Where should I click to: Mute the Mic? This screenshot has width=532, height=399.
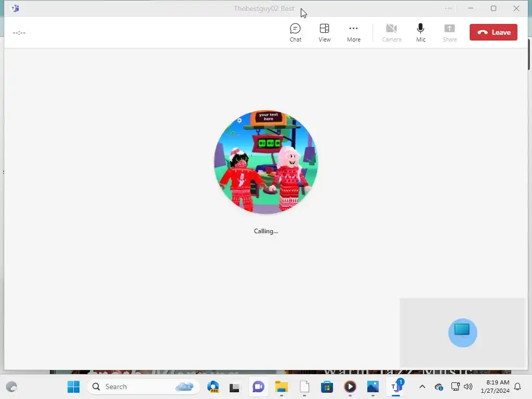coord(420,33)
